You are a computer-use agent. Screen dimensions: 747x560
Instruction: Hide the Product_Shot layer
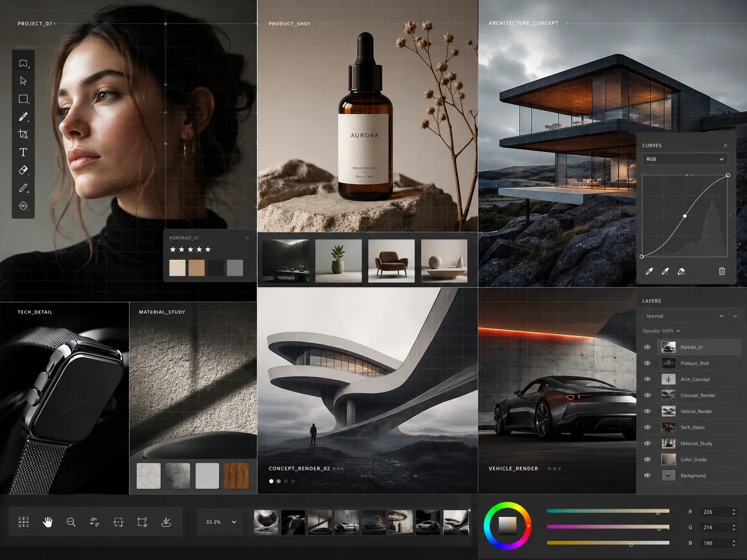tap(647, 363)
